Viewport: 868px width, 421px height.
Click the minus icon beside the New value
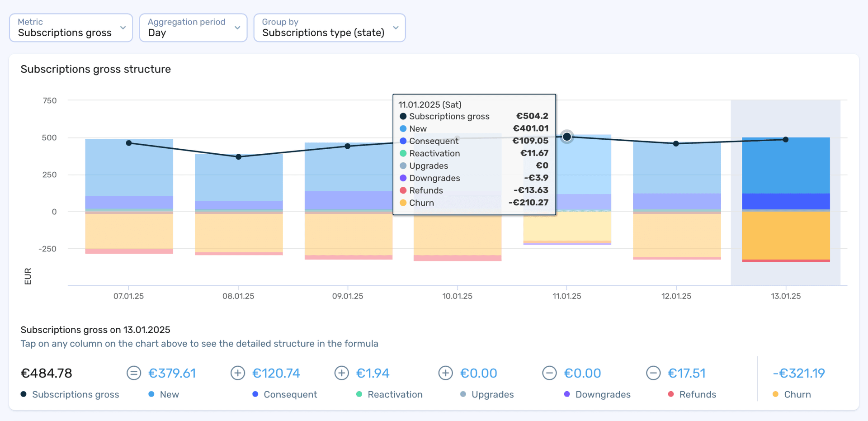click(133, 373)
